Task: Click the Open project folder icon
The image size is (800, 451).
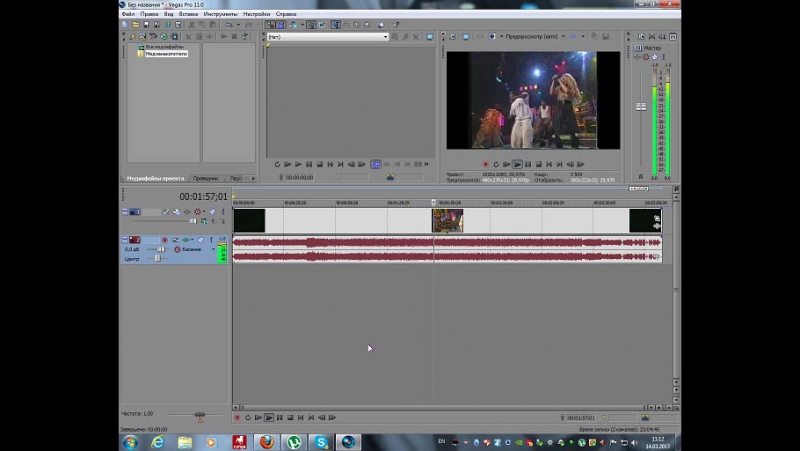Action: pyautogui.click(x=135, y=25)
